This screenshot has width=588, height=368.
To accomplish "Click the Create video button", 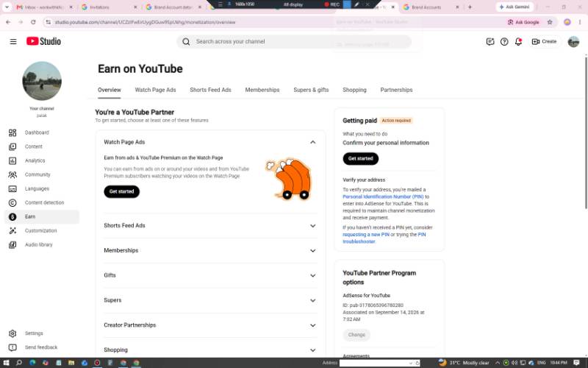I will point(544,42).
